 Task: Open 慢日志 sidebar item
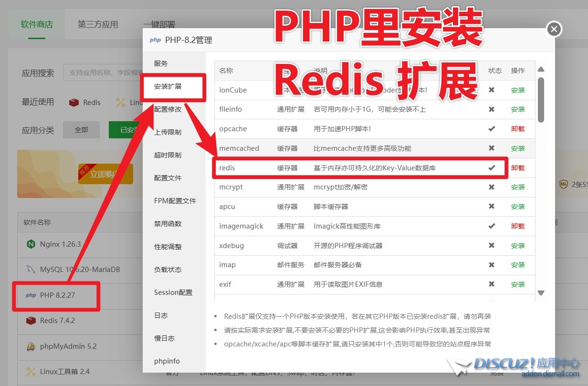pyautogui.click(x=164, y=338)
